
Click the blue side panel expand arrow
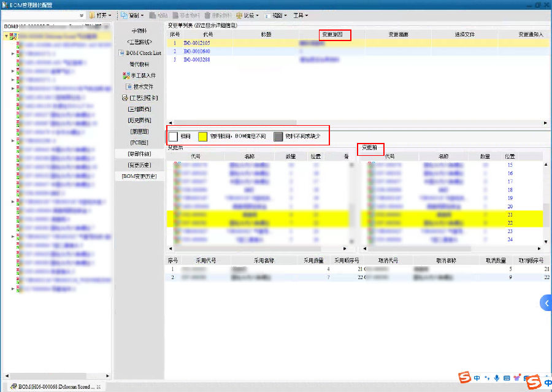pos(546,302)
